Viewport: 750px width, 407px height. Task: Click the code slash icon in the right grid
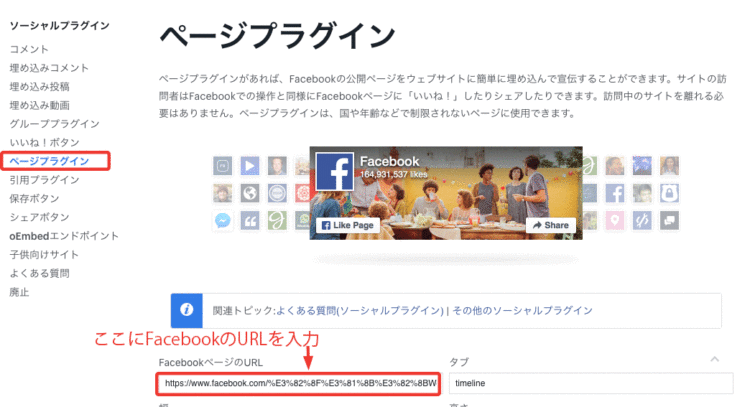(x=641, y=221)
